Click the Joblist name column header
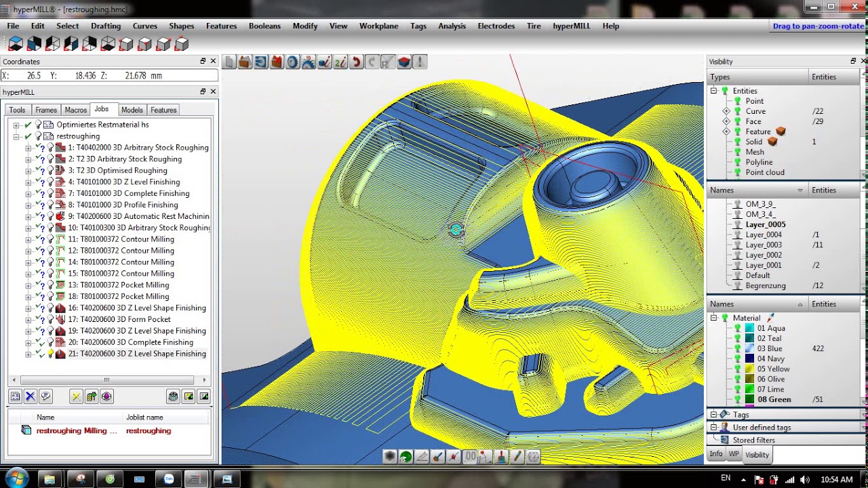The image size is (868, 488). pos(166,418)
